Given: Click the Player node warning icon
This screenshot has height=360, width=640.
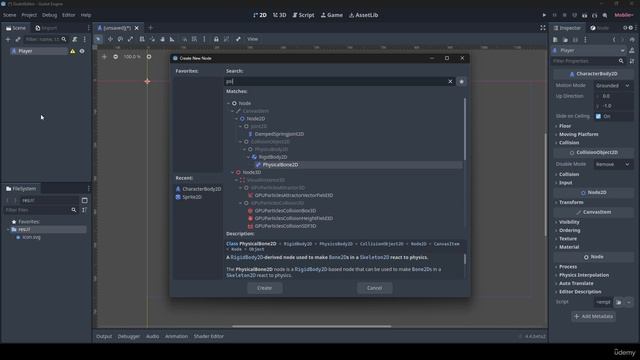Looking at the screenshot, I should (73, 51).
